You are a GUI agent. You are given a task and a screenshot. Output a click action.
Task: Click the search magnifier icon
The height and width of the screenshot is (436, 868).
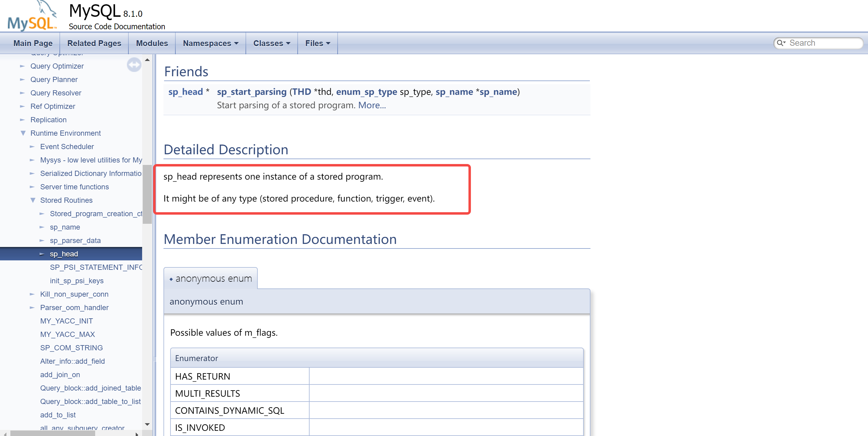(x=780, y=43)
